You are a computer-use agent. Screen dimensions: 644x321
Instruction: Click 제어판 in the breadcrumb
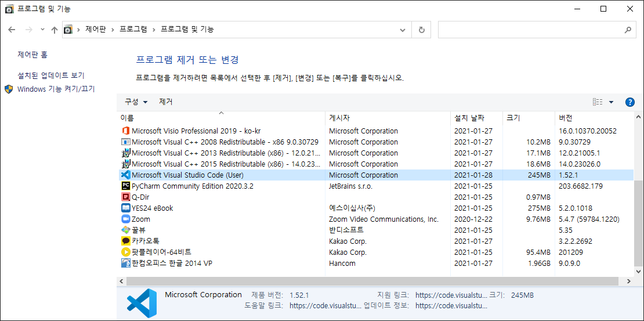(95, 29)
